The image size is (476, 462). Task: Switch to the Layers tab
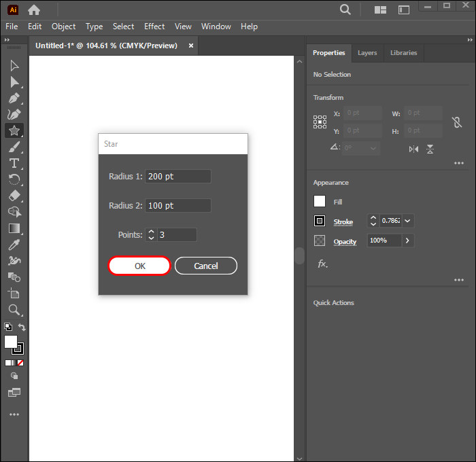367,53
